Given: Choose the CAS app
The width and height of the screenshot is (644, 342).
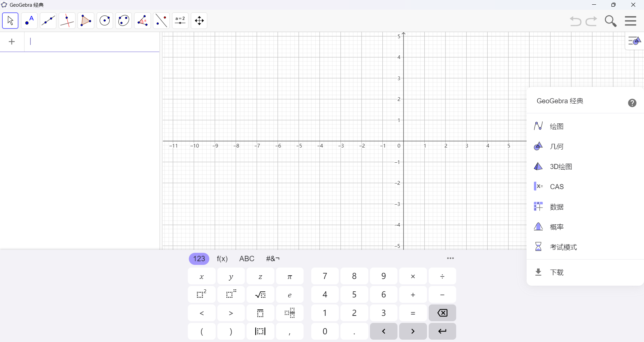Looking at the screenshot, I should (x=585, y=187).
